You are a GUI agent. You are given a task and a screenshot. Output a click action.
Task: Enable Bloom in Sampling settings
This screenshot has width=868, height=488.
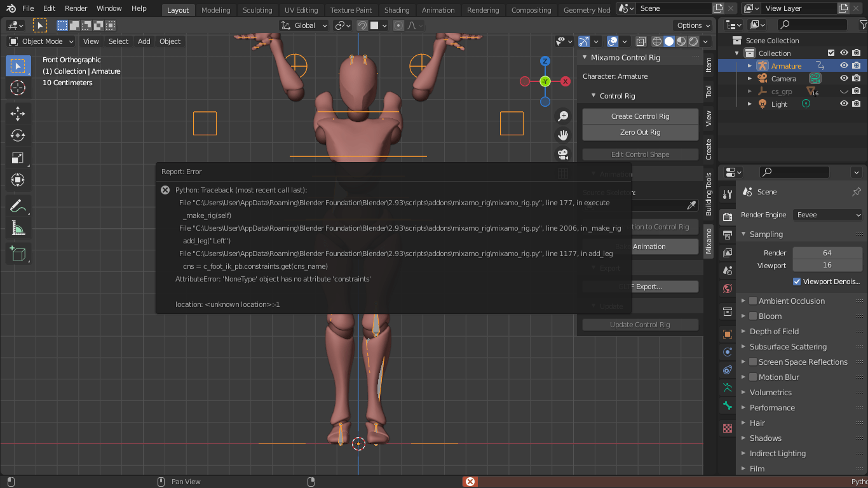click(x=752, y=316)
